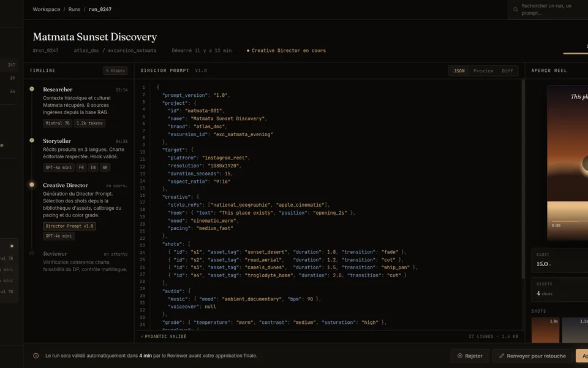Click the 37 lignes · 1.4 KB status
This screenshot has height=368, width=588.
coord(493,337)
